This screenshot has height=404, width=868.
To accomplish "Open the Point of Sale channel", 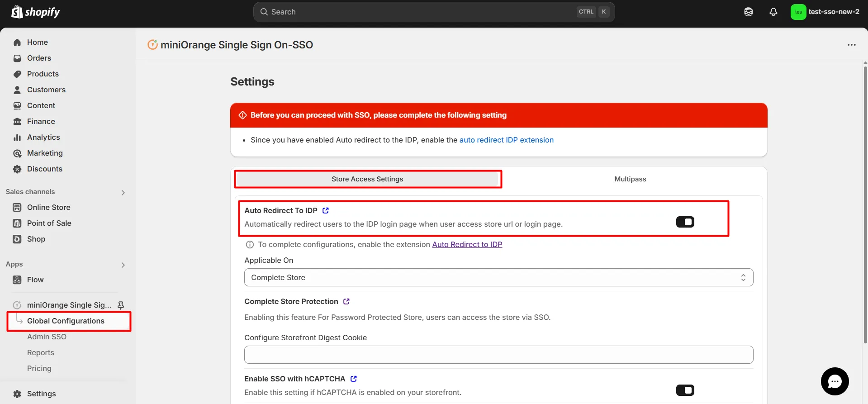I will coord(49,223).
